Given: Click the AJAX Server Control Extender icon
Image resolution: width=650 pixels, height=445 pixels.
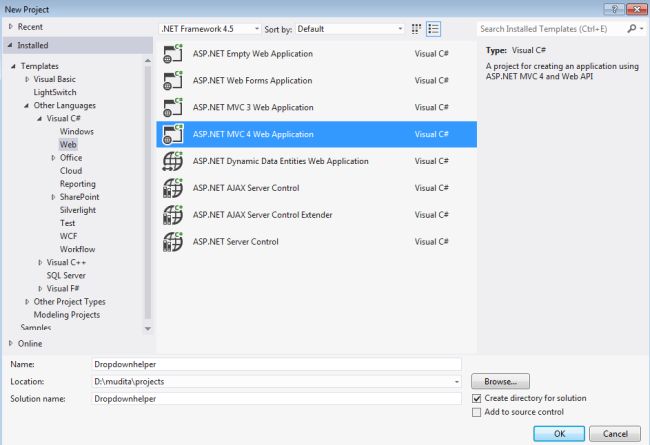Looking at the screenshot, I should (172, 215).
